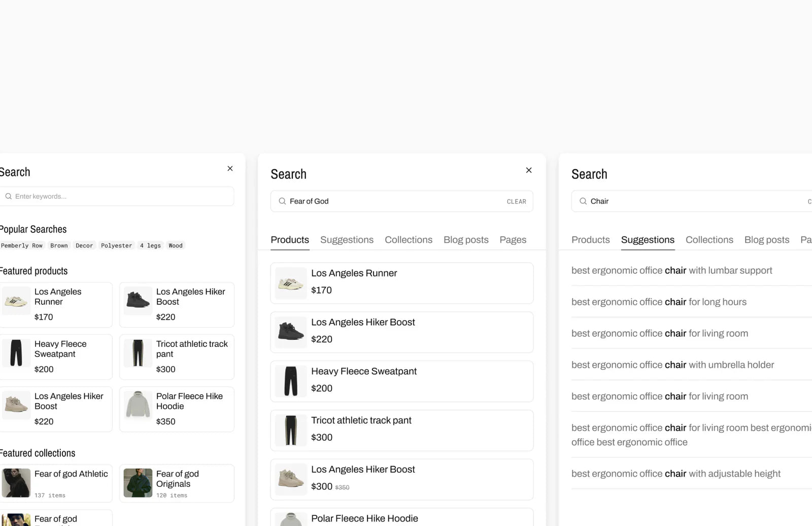This screenshot has height=526, width=812.
Task: Click magnifier icon in Chair search field
Action: 583,201
